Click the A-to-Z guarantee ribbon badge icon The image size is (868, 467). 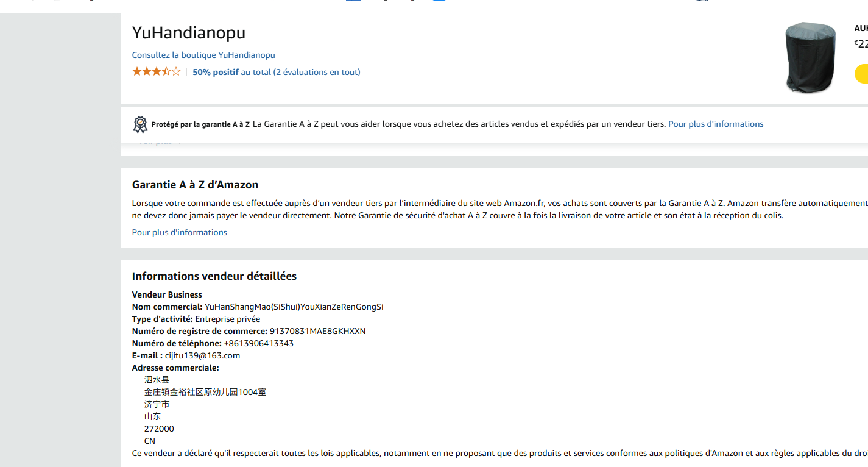point(140,124)
